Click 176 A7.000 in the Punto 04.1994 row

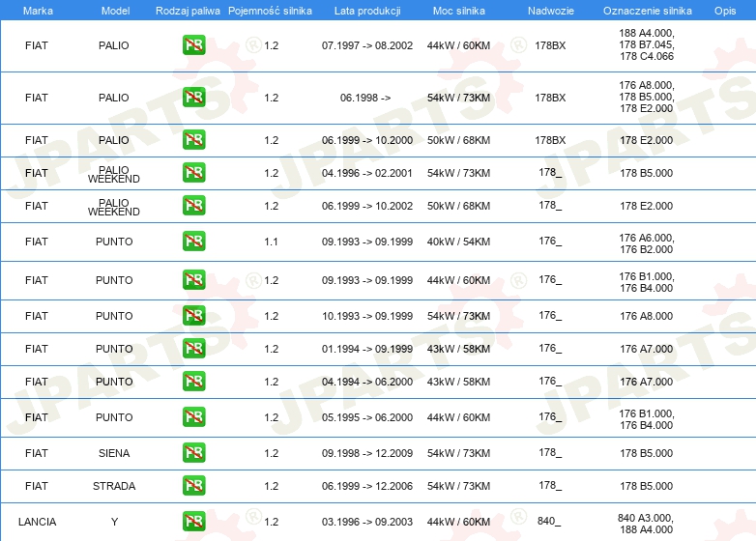point(647,382)
